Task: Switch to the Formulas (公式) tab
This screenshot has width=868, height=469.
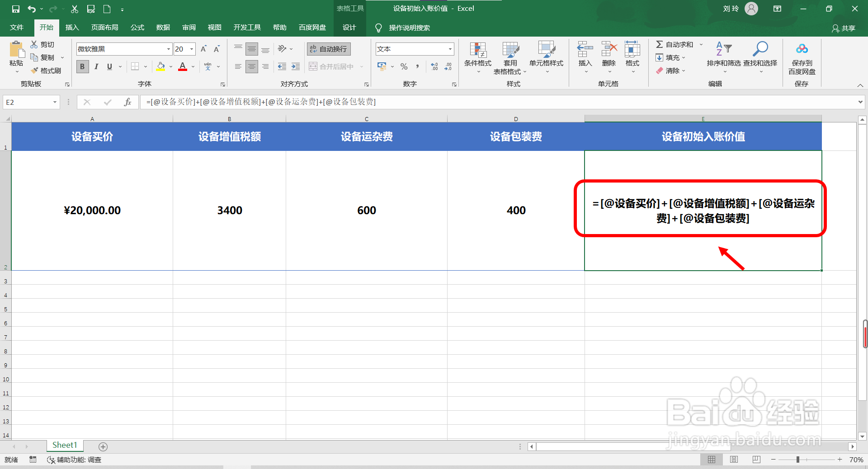Action: 137,28
